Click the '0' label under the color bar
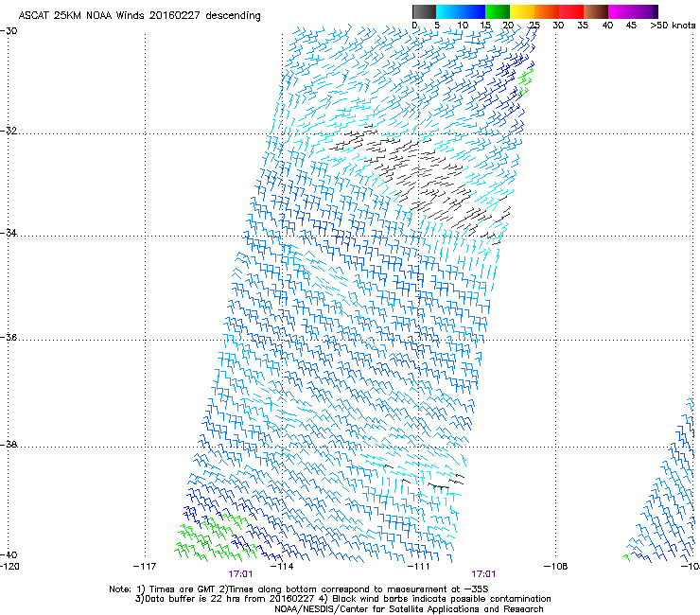 click(414, 26)
